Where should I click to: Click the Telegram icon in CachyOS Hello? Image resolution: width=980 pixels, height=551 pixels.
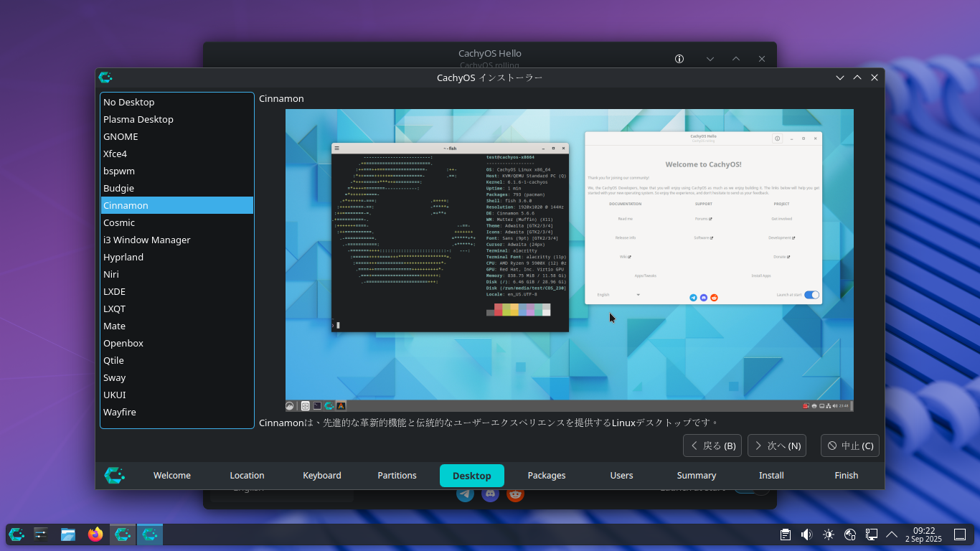466,494
